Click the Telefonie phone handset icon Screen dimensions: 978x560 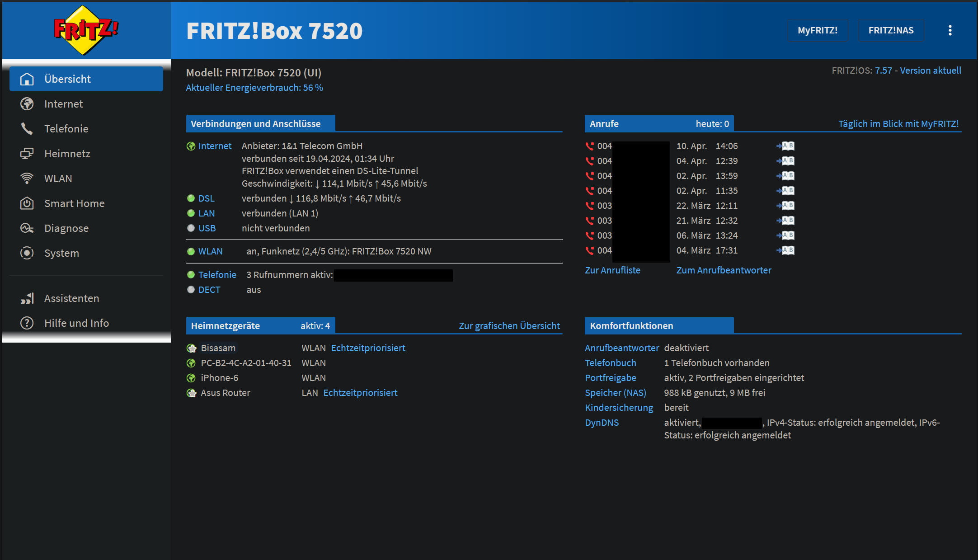pyautogui.click(x=27, y=129)
